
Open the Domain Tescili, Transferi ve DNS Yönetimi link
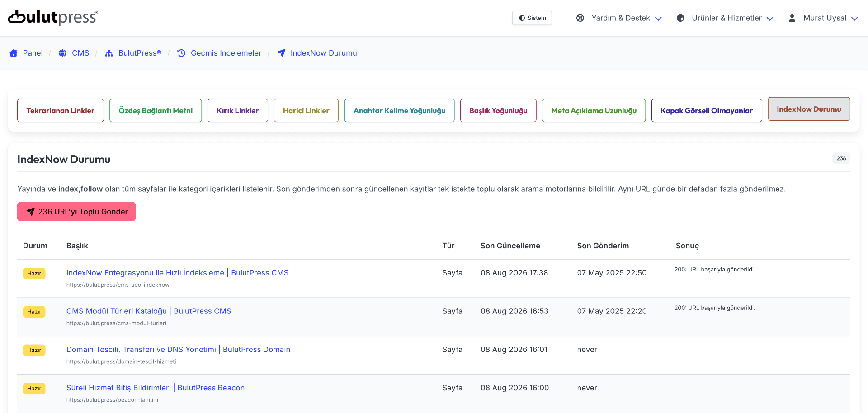pos(178,350)
